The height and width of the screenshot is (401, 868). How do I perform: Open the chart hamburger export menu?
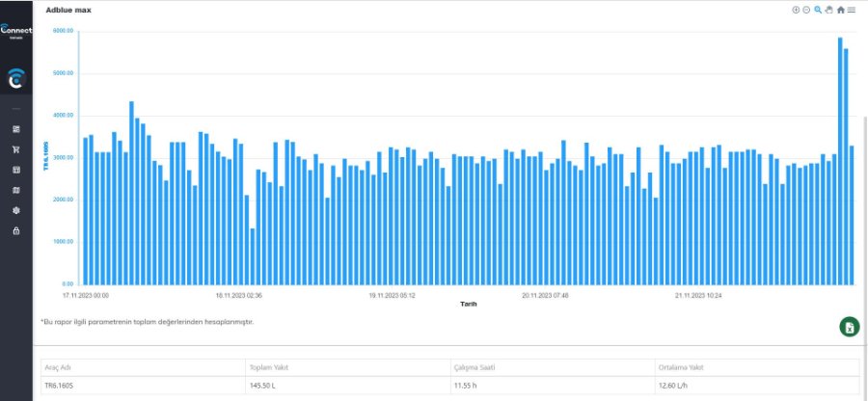pyautogui.click(x=851, y=10)
